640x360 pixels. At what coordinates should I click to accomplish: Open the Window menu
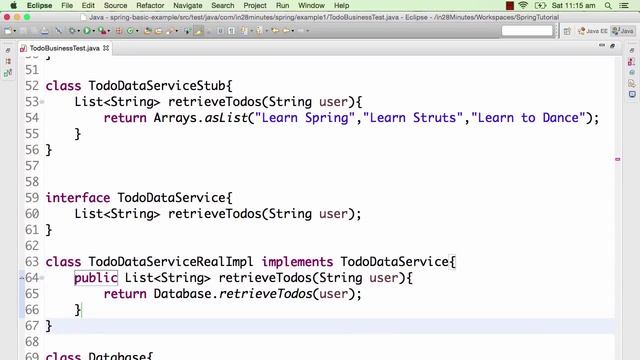tap(311, 6)
